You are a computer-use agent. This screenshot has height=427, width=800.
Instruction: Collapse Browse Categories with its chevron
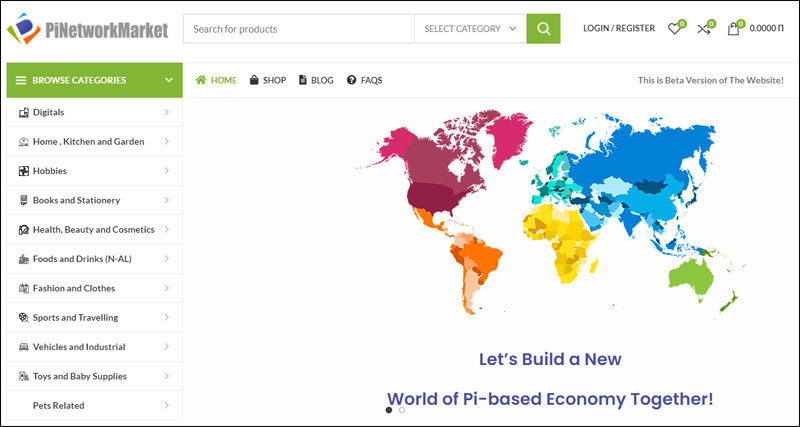(x=169, y=80)
